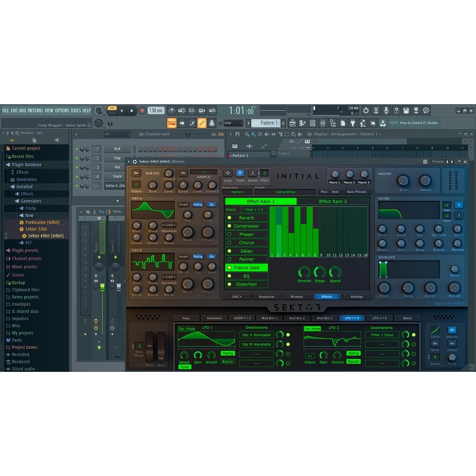Image resolution: width=476 pixels, height=476 pixels.
Task: Click the Sektor preset detach window icon
Action: click(425, 161)
